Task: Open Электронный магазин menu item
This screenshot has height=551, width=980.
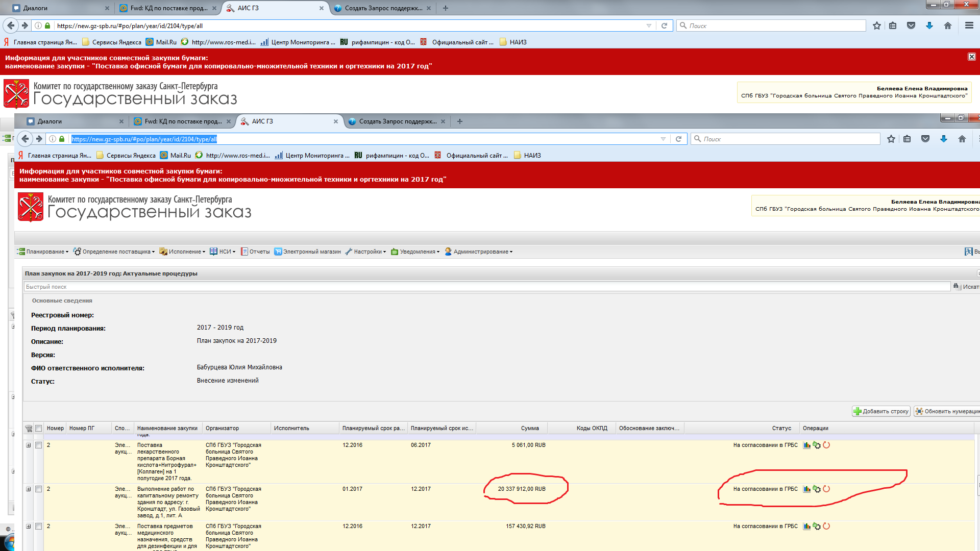Action: 307,252
